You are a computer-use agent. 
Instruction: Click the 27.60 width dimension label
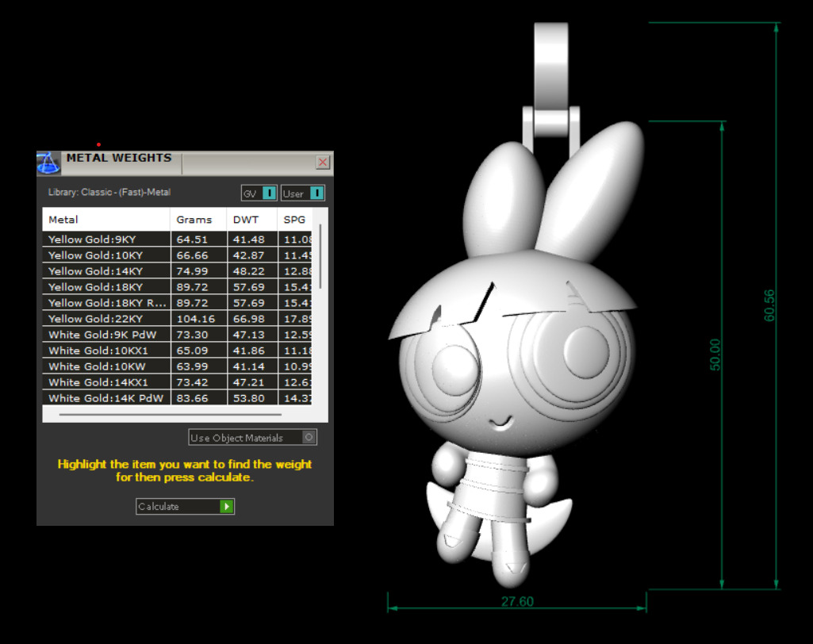[517, 601]
